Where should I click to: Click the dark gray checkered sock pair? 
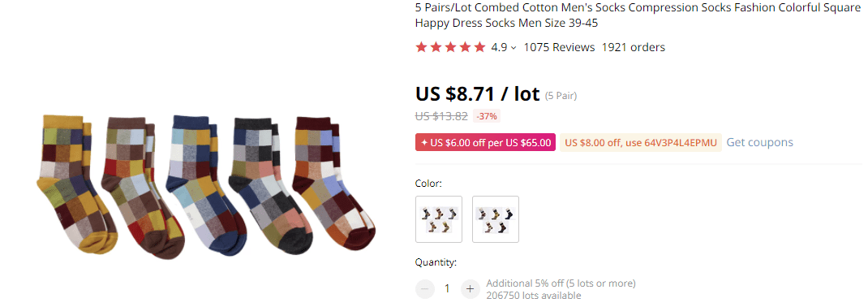tap(270, 185)
